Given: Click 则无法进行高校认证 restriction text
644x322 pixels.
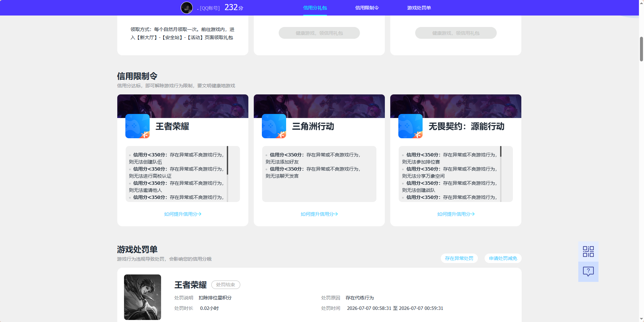Looking at the screenshot, I should [150, 176].
